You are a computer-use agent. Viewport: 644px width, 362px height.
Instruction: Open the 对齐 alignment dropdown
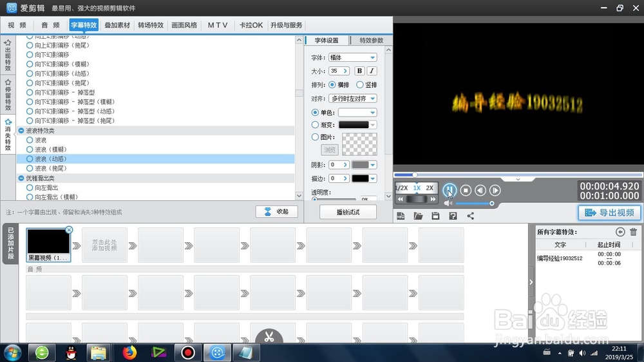coord(352,99)
